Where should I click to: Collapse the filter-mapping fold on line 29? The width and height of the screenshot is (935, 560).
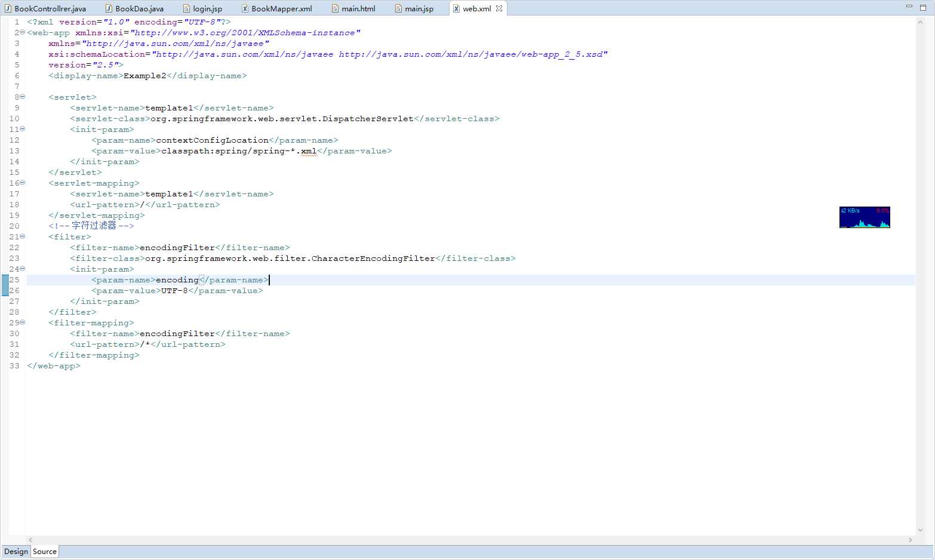click(23, 322)
